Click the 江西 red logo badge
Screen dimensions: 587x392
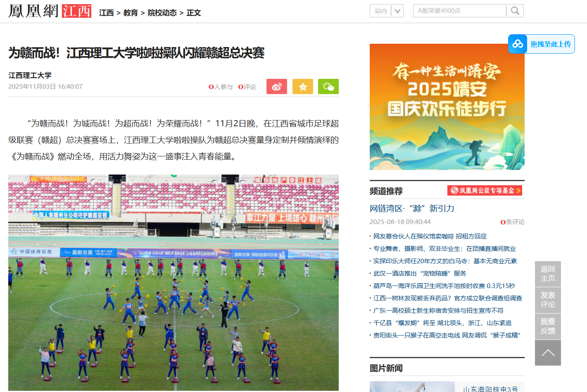tap(77, 11)
